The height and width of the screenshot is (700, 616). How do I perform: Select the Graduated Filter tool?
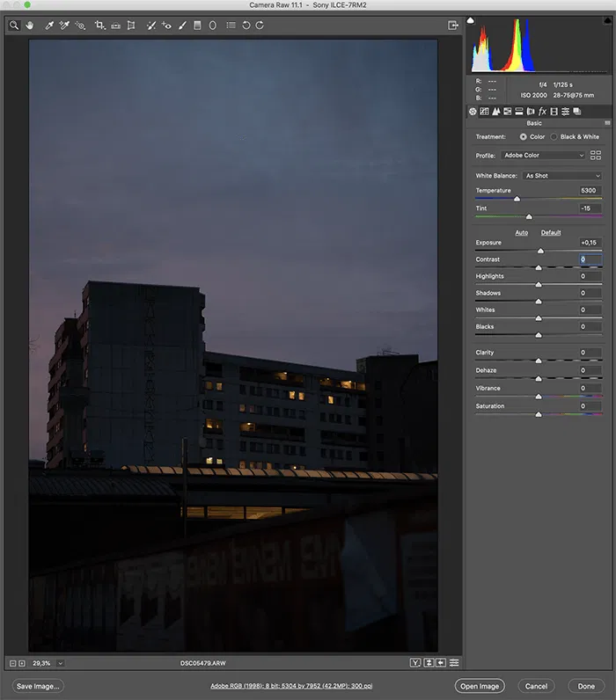pos(197,26)
